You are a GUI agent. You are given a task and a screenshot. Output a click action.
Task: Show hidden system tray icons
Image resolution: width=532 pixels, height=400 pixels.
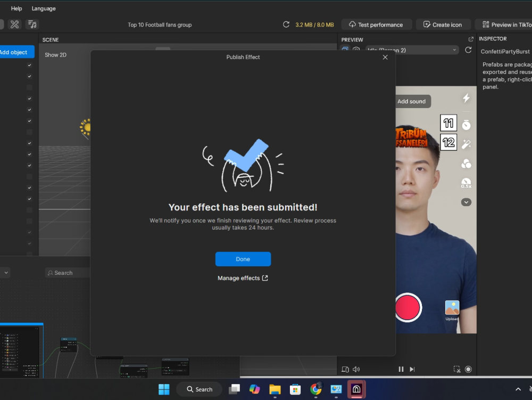(x=518, y=389)
